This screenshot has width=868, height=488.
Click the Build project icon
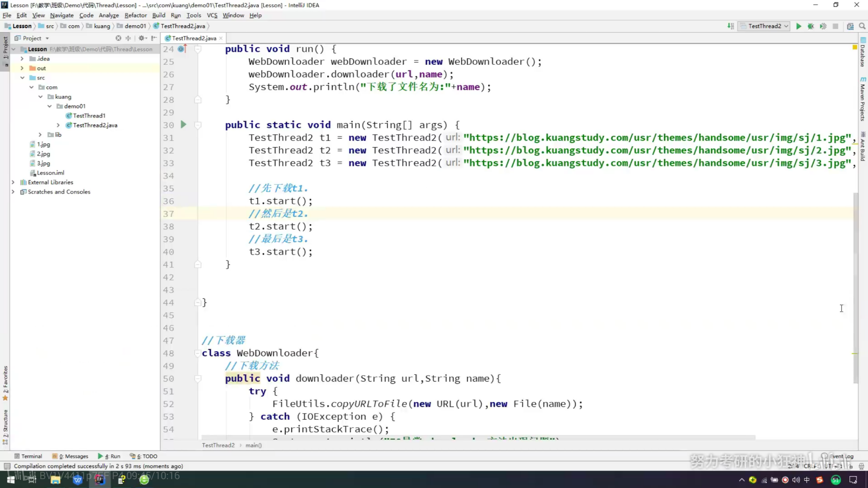[731, 26]
